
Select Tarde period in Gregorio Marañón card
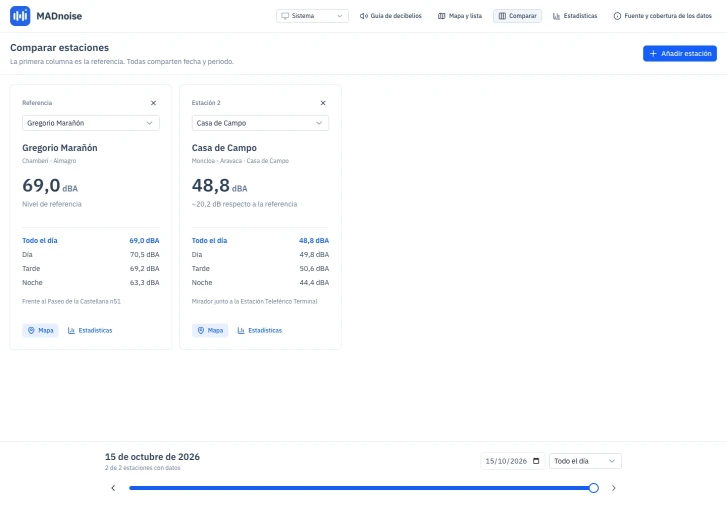click(91, 269)
